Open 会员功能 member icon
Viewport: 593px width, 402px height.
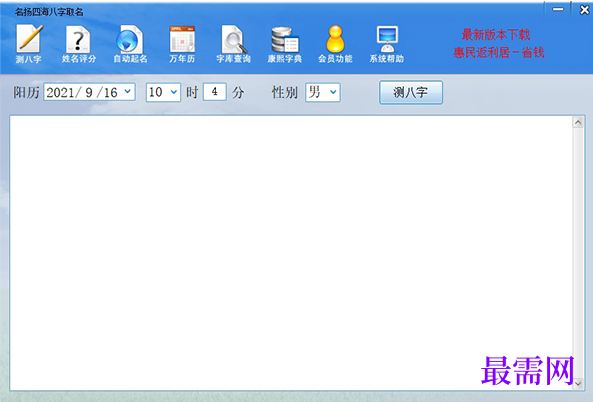(335, 43)
